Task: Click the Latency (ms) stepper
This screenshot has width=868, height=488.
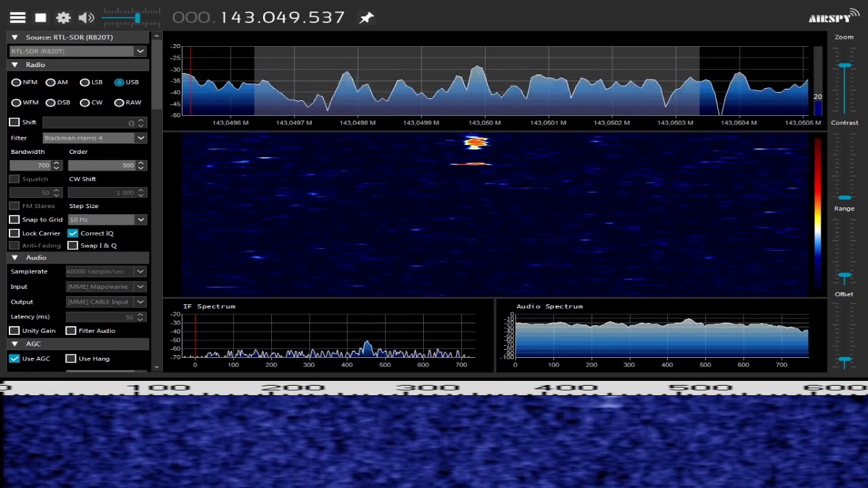Action: click(x=141, y=317)
